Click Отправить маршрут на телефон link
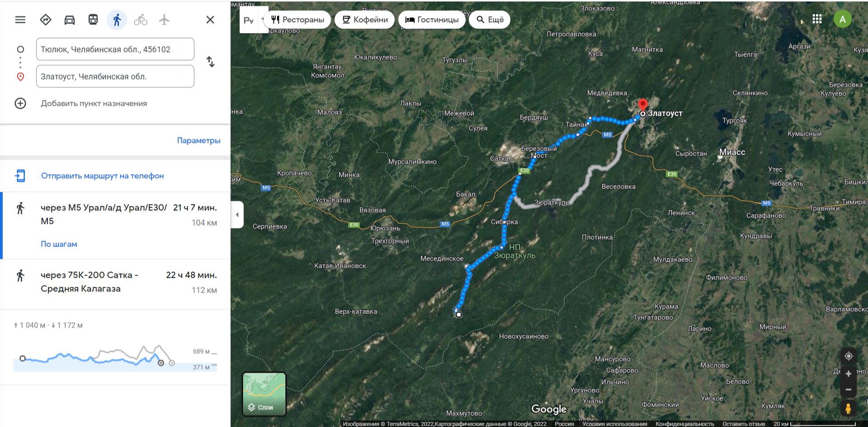This screenshot has width=868, height=427. pos(102,176)
